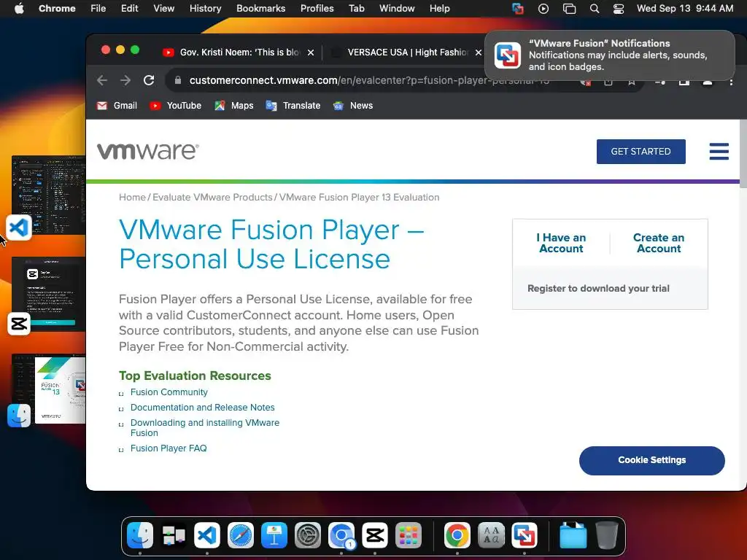Open the Trash in the Dock
Viewport: 747px width, 560px height.
607,535
